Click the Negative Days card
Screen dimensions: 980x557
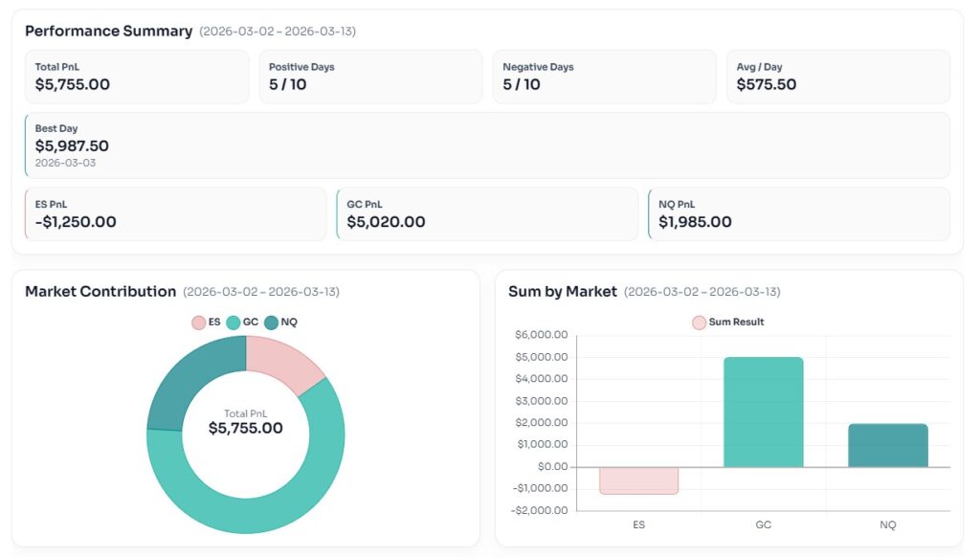click(605, 77)
